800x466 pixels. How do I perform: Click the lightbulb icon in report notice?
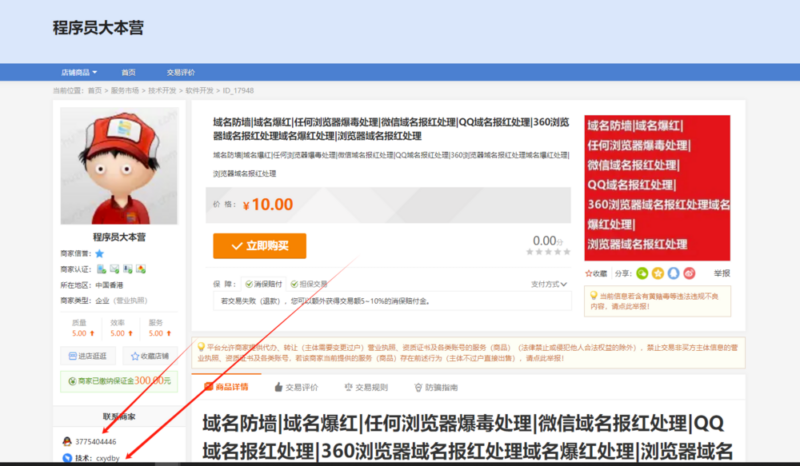tap(594, 296)
